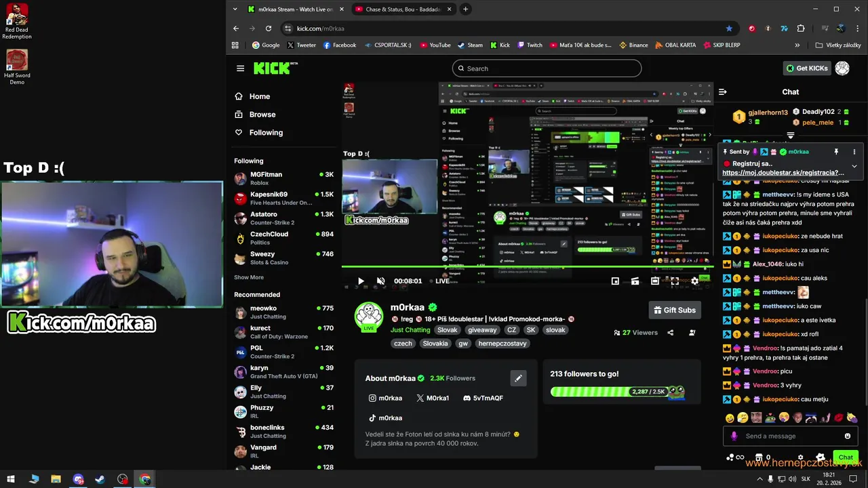Viewport: 868px width, 488px height.
Task: Click the Just Chatting category link
Action: pos(410,330)
